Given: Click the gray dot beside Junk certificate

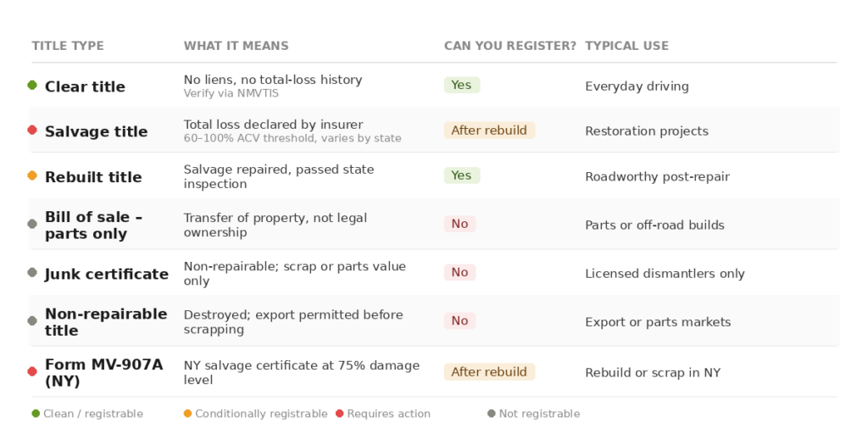Looking at the screenshot, I should point(32,272).
